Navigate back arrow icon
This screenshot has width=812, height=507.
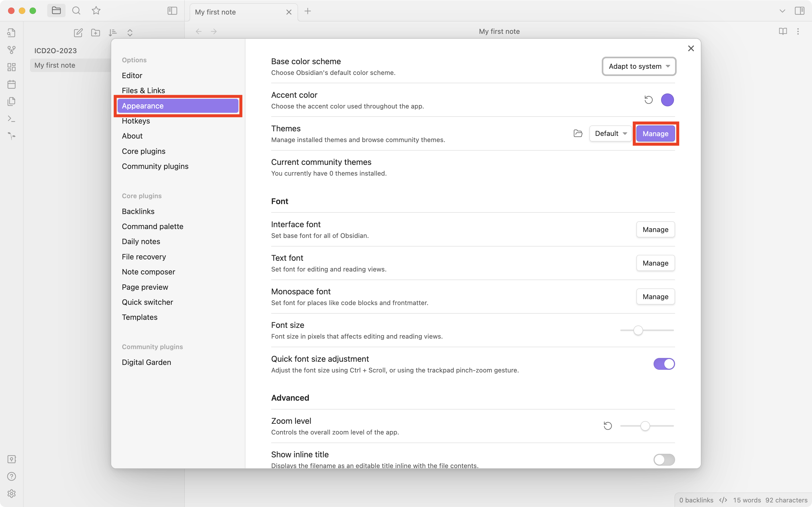click(199, 31)
